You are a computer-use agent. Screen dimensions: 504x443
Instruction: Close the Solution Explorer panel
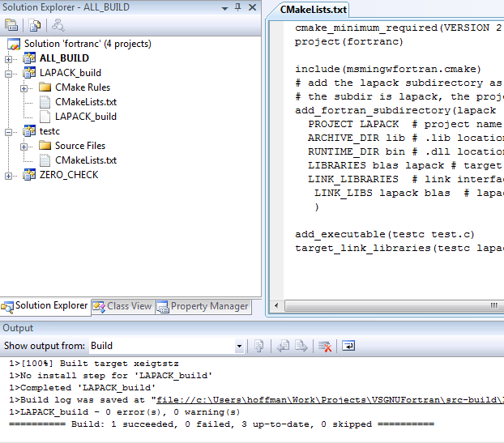tap(252, 7)
